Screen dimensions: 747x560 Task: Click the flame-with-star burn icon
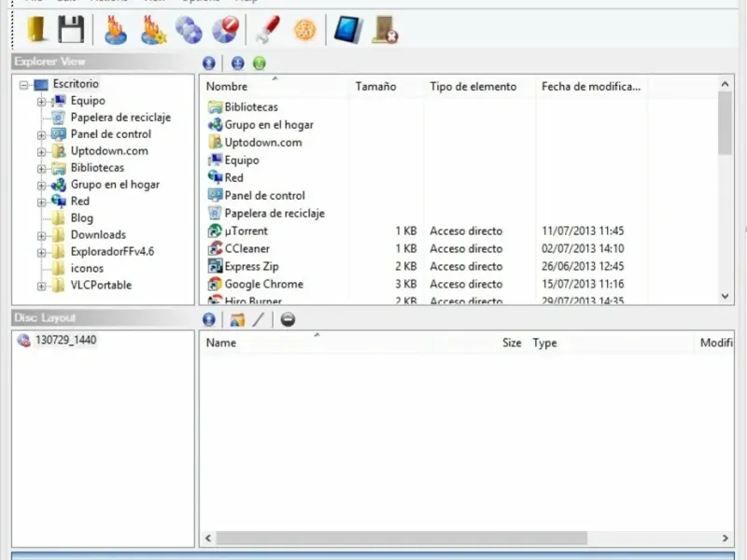pyautogui.click(x=153, y=30)
